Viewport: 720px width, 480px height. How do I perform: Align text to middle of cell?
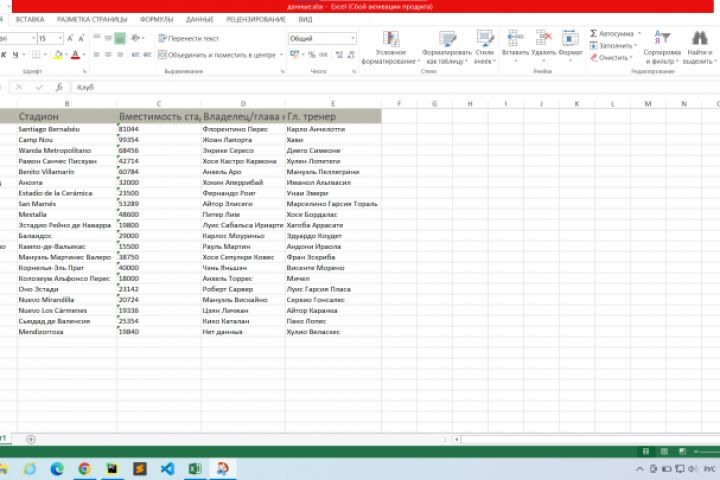point(108,38)
